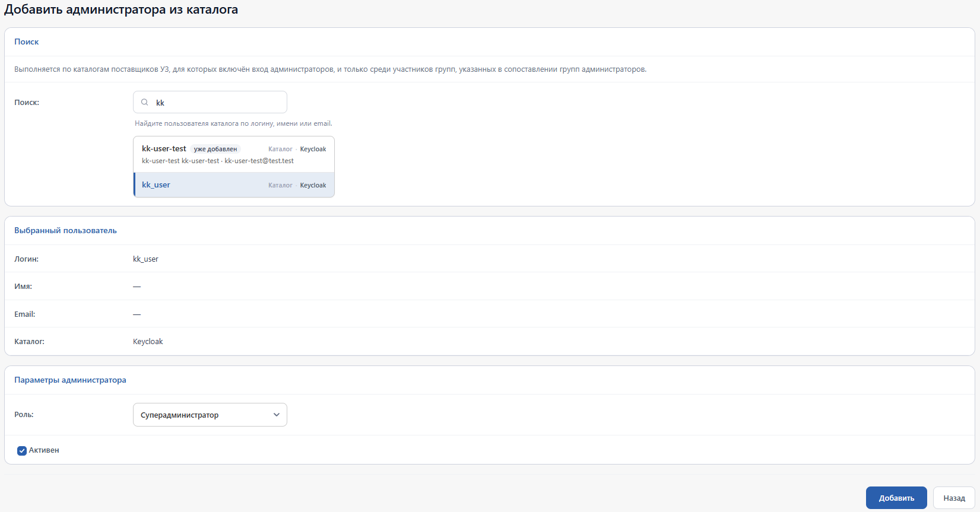This screenshot has width=980, height=512.
Task: Choose the kk-user-test search result
Action: (234, 154)
